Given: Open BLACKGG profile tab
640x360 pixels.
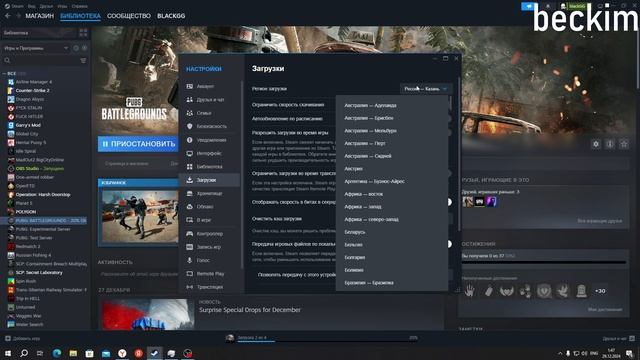Looking at the screenshot, I should tap(171, 16).
